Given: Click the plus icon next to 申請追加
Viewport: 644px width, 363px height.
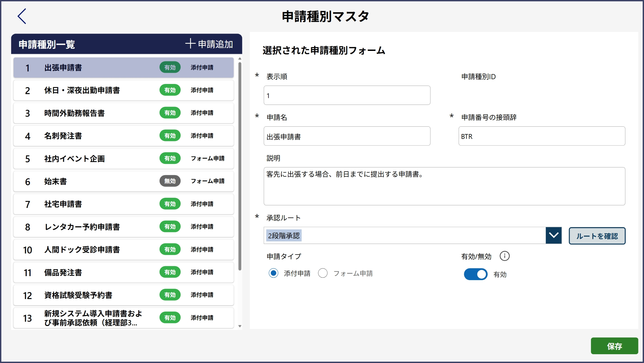Looking at the screenshot, I should point(191,44).
